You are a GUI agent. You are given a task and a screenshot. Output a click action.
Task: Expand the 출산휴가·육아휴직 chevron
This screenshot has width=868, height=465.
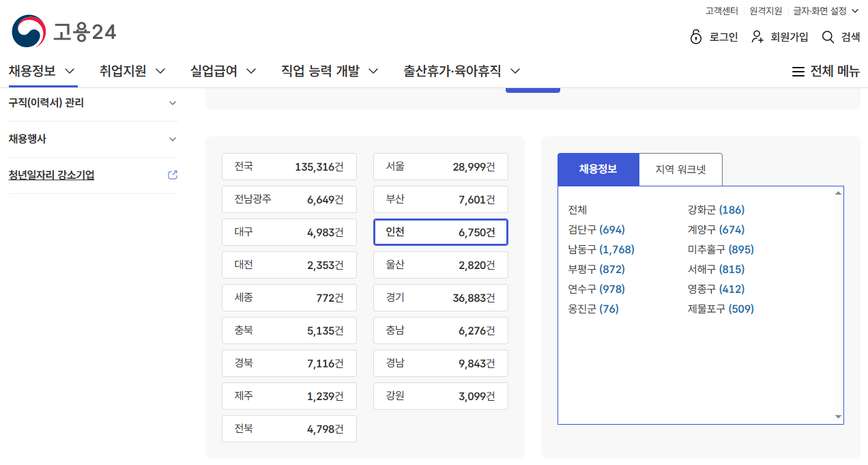click(x=515, y=71)
